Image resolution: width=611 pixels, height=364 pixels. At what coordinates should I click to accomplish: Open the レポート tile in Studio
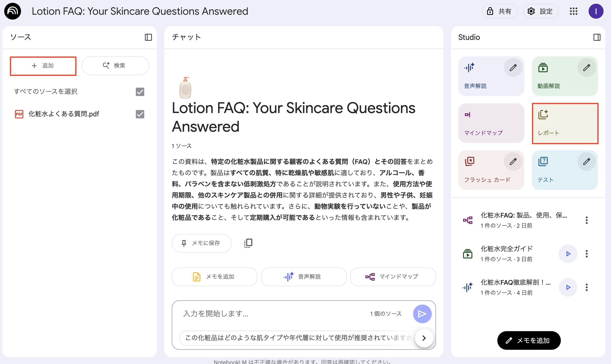tap(565, 123)
